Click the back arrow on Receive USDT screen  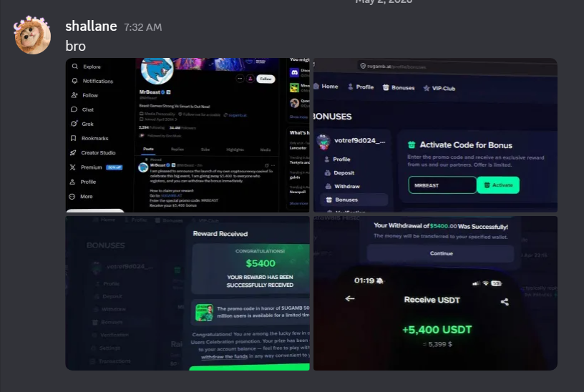[x=350, y=298]
